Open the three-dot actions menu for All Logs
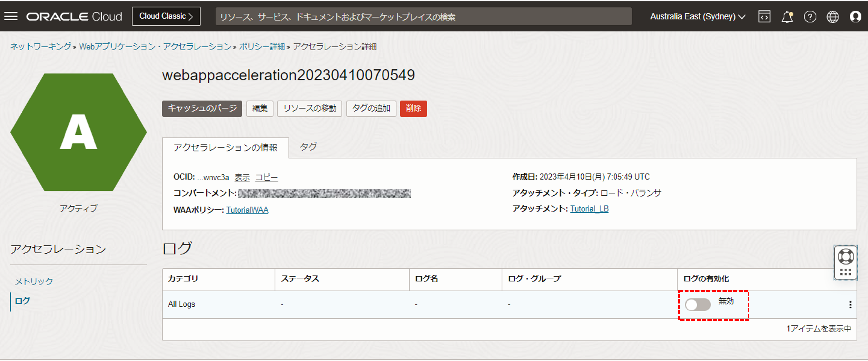The height and width of the screenshot is (361, 868). [850, 304]
